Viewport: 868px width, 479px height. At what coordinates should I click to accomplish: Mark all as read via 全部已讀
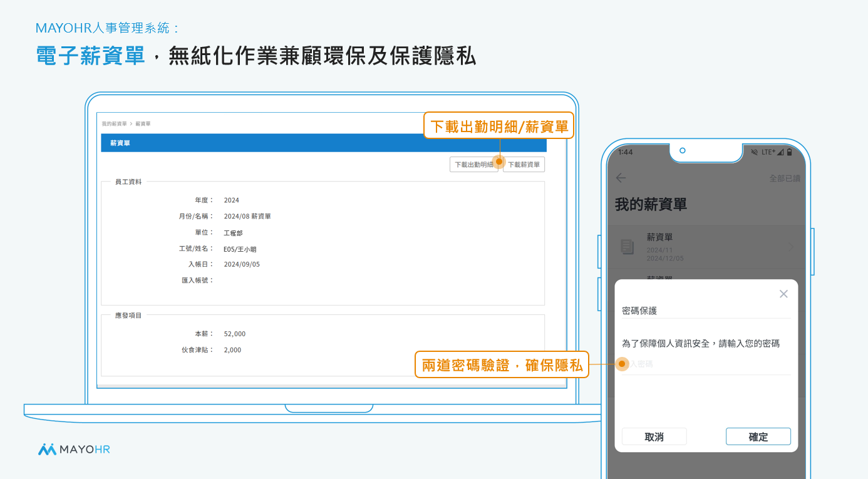785,178
